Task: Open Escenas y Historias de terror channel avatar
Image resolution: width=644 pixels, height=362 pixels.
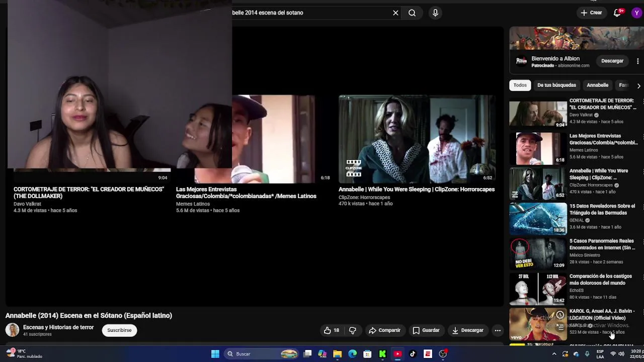Action: [x=12, y=330]
